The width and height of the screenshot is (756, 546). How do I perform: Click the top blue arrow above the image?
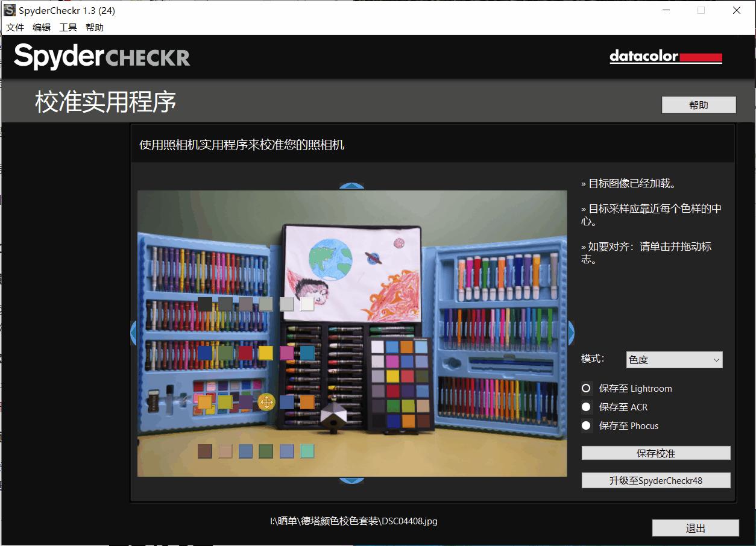point(351,184)
